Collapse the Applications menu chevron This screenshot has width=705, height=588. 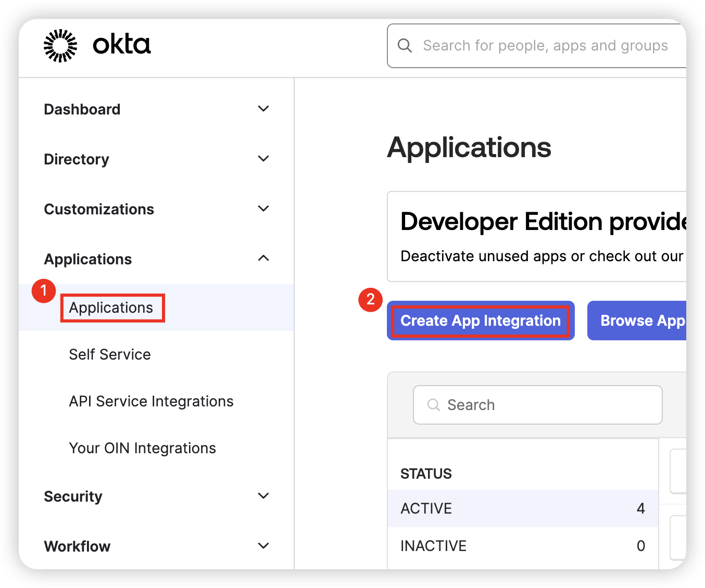tap(263, 258)
